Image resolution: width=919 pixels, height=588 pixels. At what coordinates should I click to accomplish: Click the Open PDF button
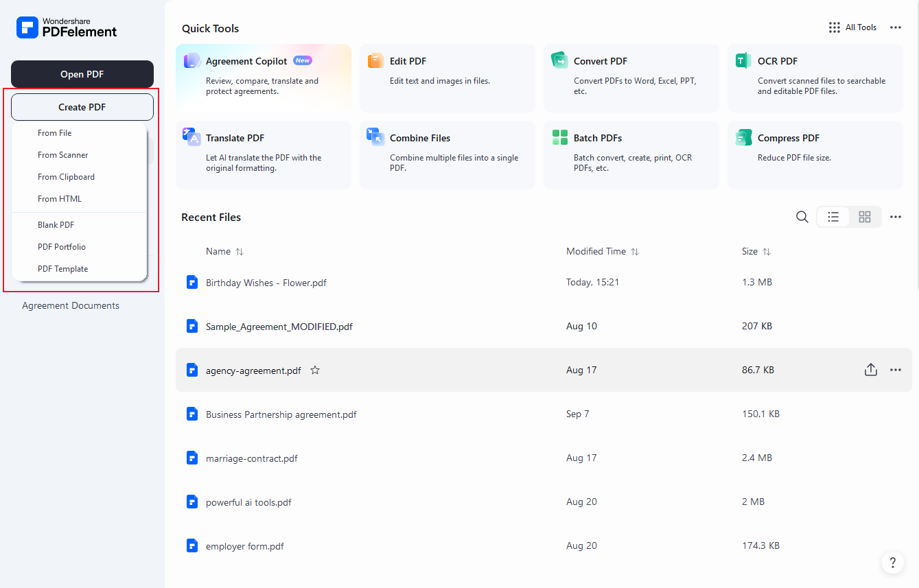[x=82, y=74]
